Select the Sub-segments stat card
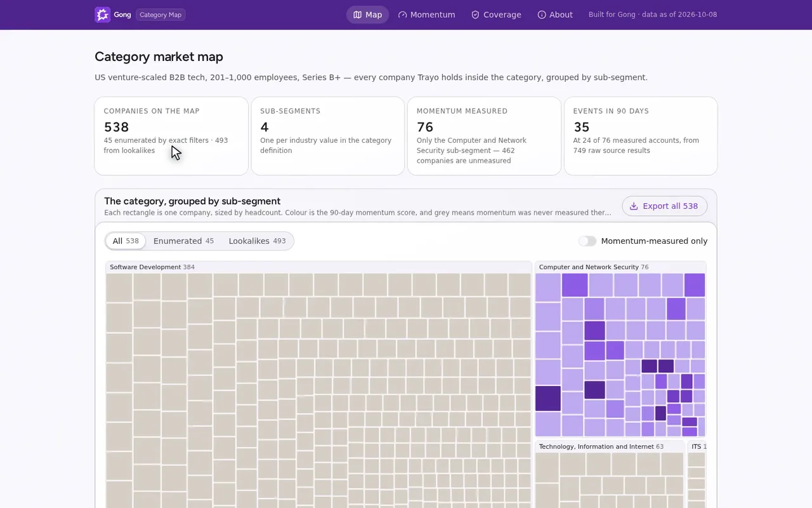The image size is (812, 508). point(327,136)
